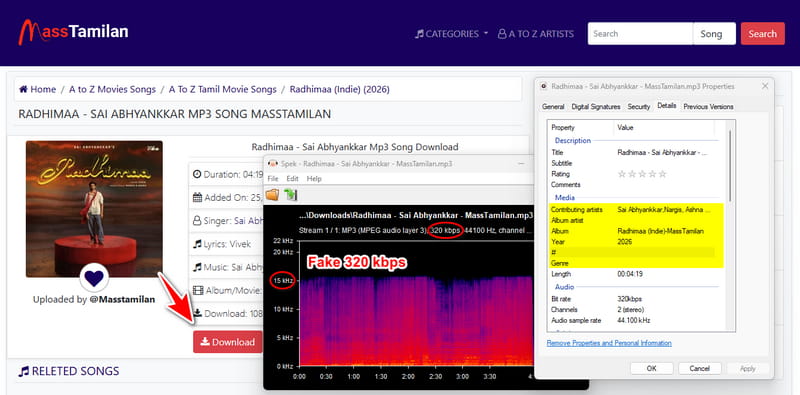Open the Sai Abhyankkar singer link
800x395 pixels.
(x=248, y=220)
